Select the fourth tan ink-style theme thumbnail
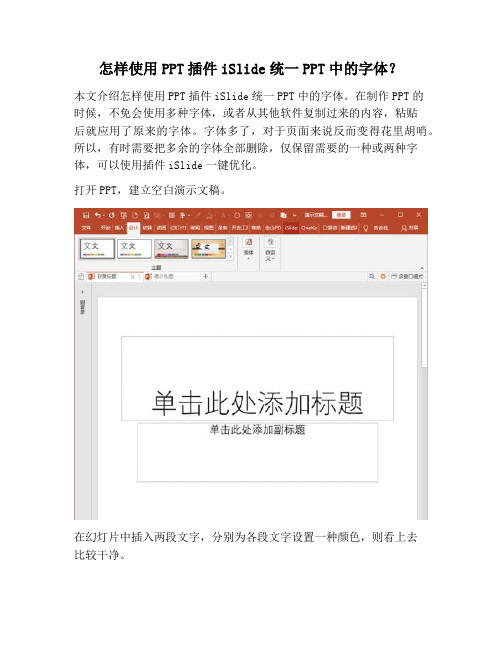Image resolution: width=502 pixels, height=649 pixels. 208,249
